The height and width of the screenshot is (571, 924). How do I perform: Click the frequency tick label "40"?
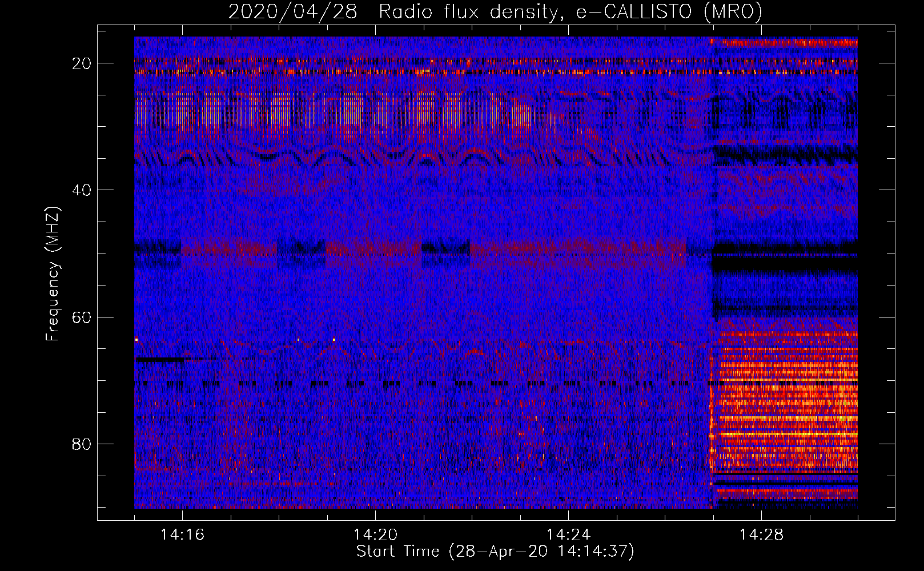(x=82, y=190)
